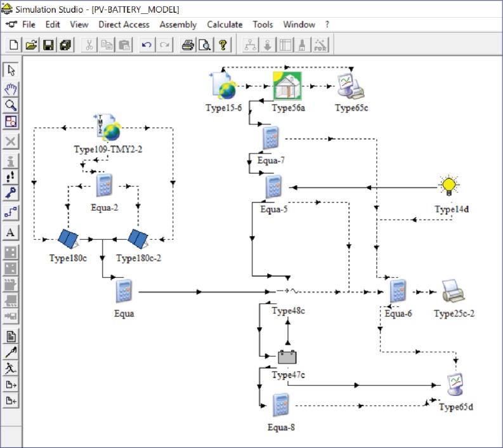The image size is (503, 448).
Task: Click the zoom-to-area sidebar tool
Action: click(x=11, y=122)
